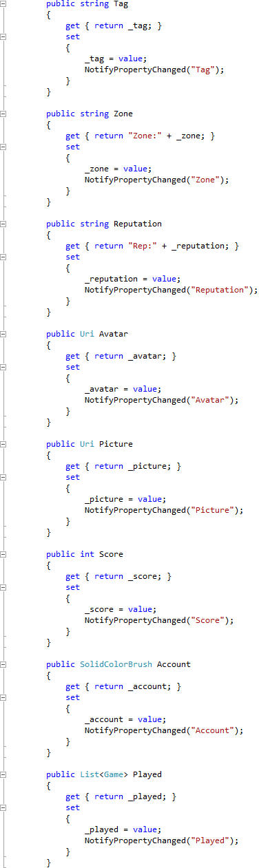Collapse the Tag property's set block
The height and width of the screenshot is (868, 259).
tap(3, 36)
